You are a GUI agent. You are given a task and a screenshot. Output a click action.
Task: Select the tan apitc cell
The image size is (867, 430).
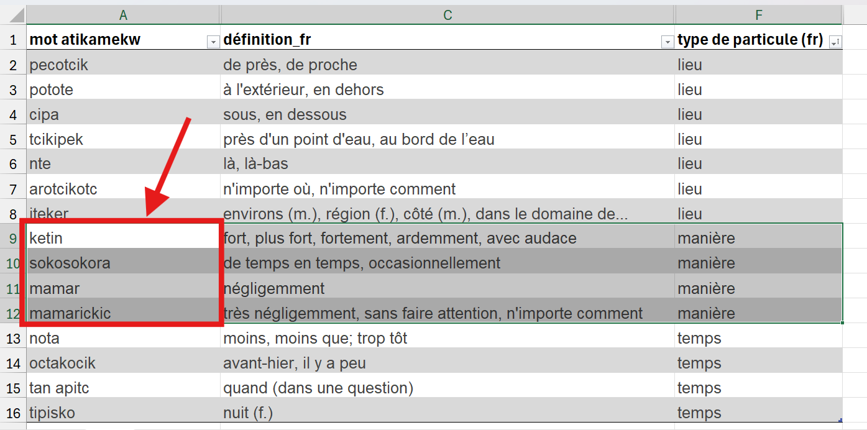123,387
